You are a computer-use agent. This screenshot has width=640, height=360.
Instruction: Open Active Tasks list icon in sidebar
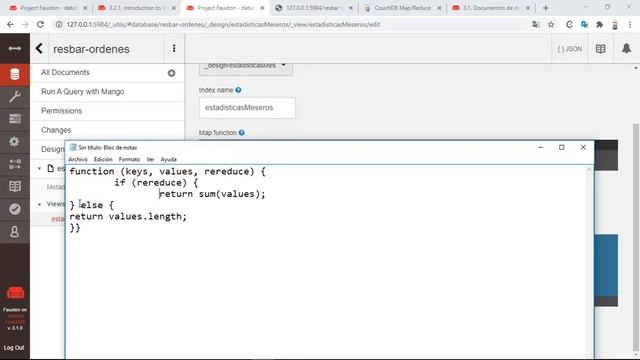[15, 119]
